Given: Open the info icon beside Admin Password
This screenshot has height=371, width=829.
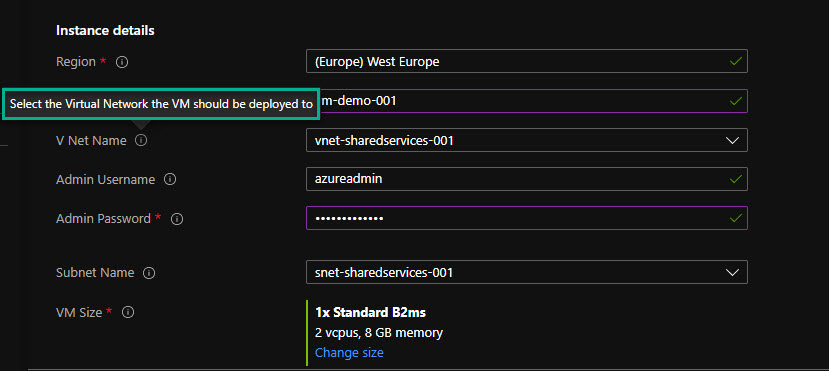Looking at the screenshot, I should point(177,219).
